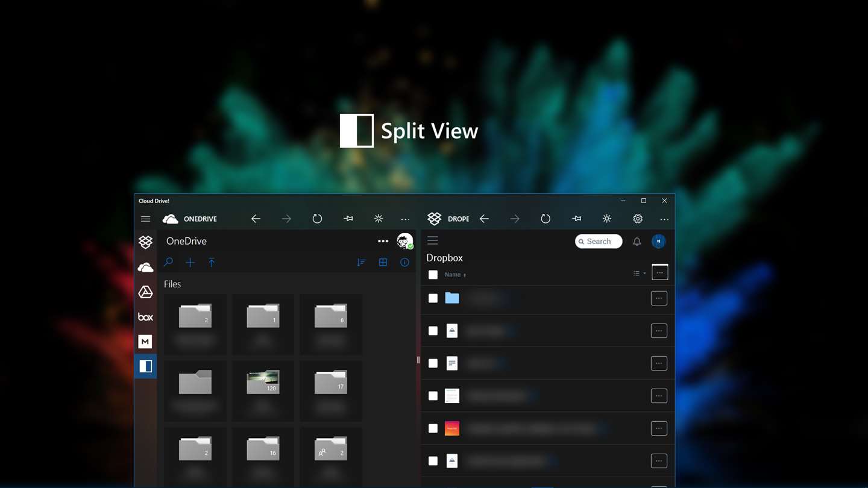Open the OneDrive folder with no item count

(x=195, y=390)
